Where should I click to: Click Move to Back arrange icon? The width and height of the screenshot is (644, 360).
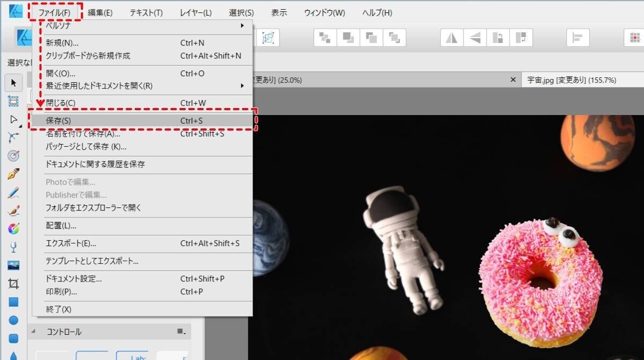coord(324,37)
